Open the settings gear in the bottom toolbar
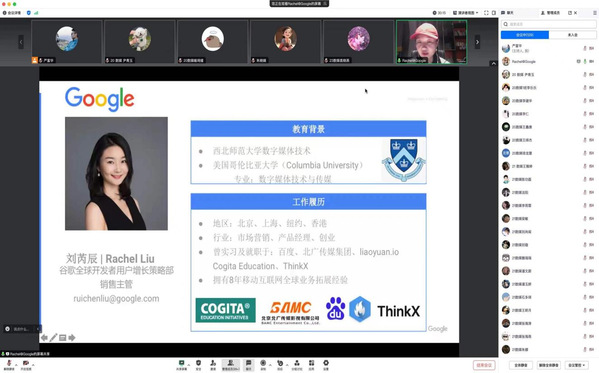This screenshot has width=599, height=373. 326,363
